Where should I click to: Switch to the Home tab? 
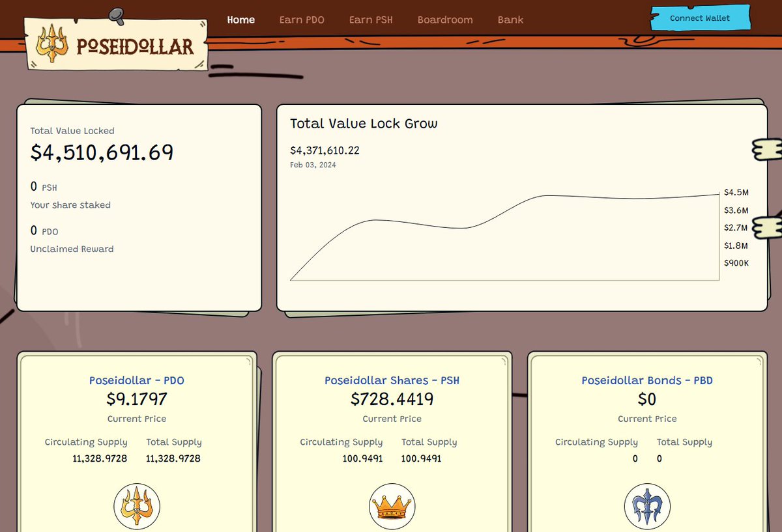(241, 20)
